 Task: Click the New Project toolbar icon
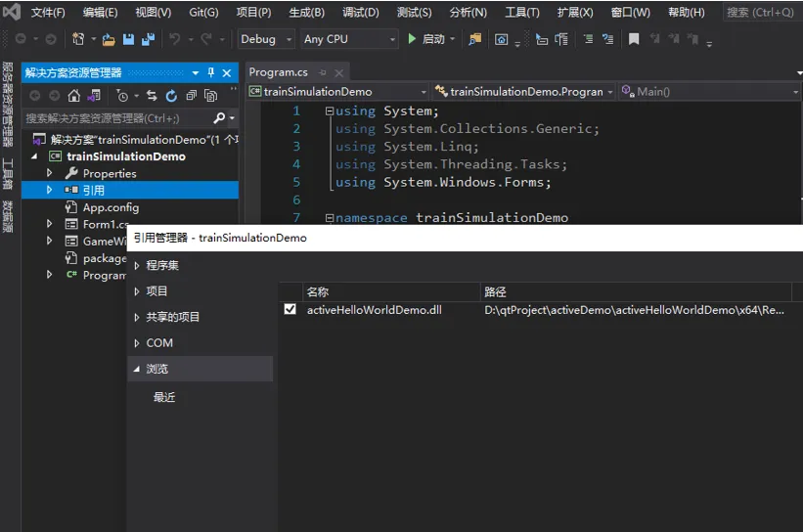point(78,39)
